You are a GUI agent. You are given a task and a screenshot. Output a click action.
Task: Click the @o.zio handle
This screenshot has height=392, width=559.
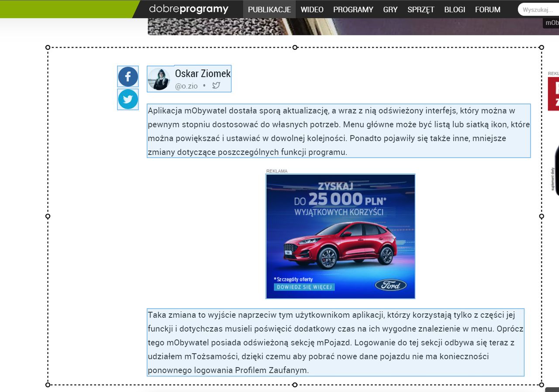186,86
